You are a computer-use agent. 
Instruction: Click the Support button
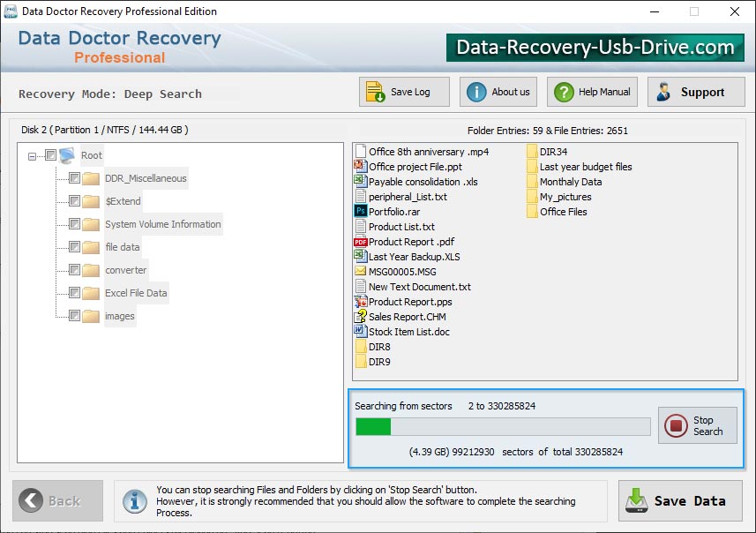point(696,92)
